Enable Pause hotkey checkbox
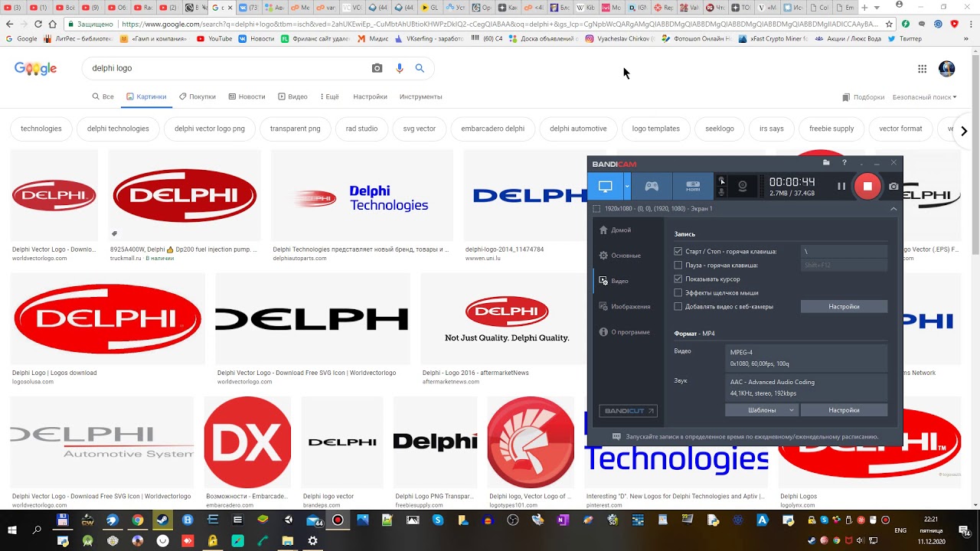The height and width of the screenshot is (551, 980). tap(678, 265)
